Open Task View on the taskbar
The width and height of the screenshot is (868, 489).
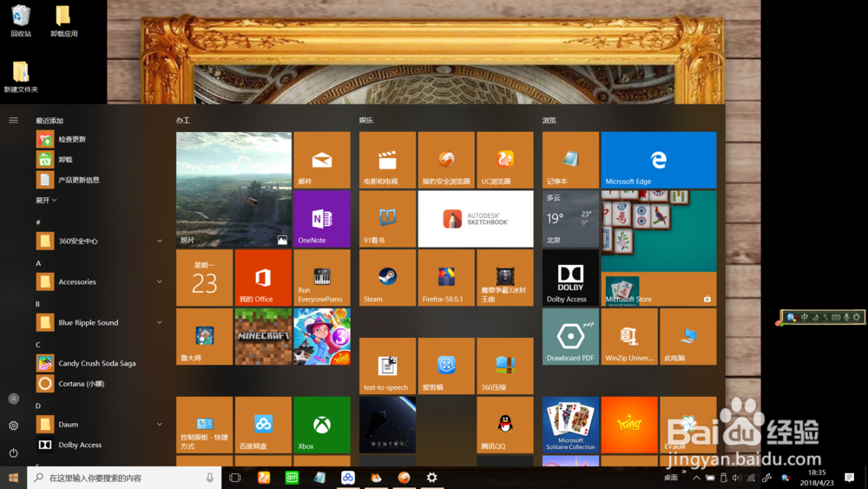234,478
